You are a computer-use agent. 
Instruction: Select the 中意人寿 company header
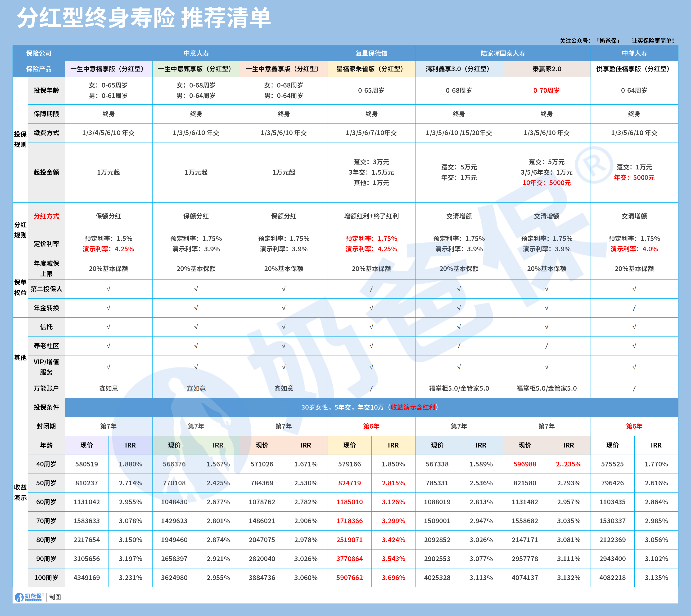196,53
